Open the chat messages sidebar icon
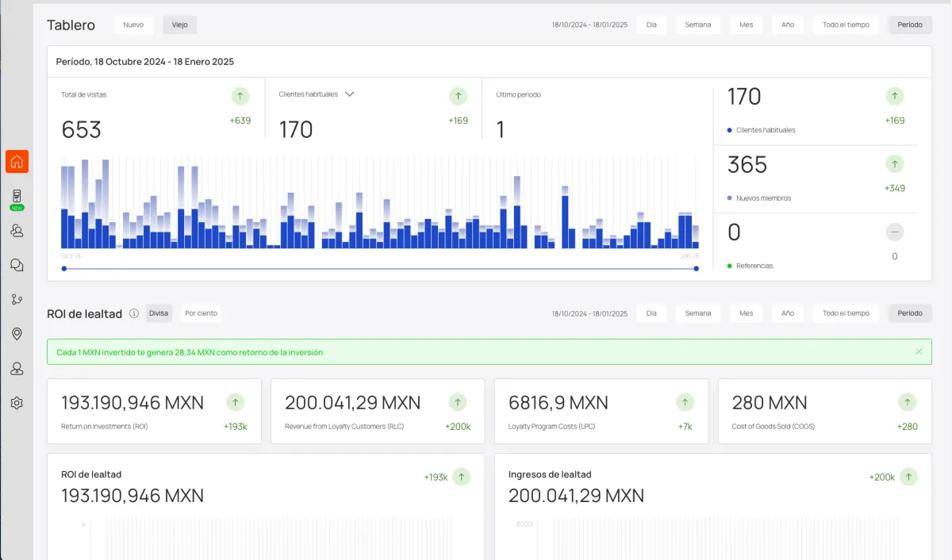 pos(17,265)
